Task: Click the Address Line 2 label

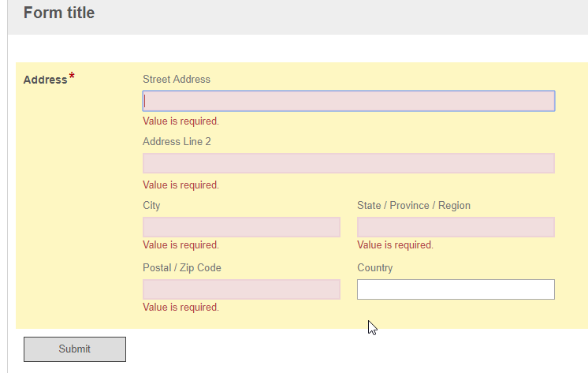Action: (x=177, y=142)
